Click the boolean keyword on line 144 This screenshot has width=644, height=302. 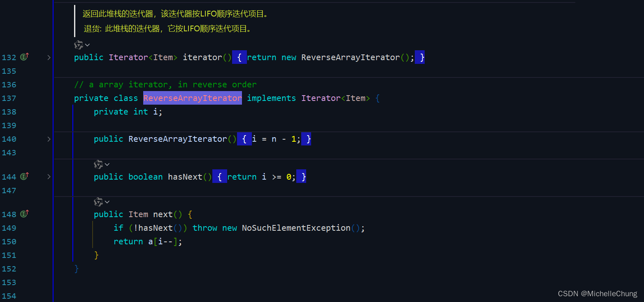pyautogui.click(x=146, y=177)
